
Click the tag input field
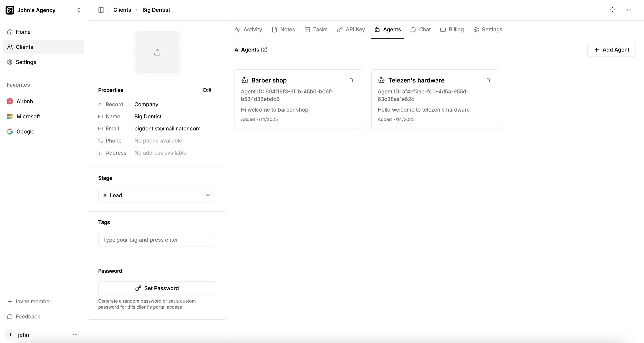point(157,239)
